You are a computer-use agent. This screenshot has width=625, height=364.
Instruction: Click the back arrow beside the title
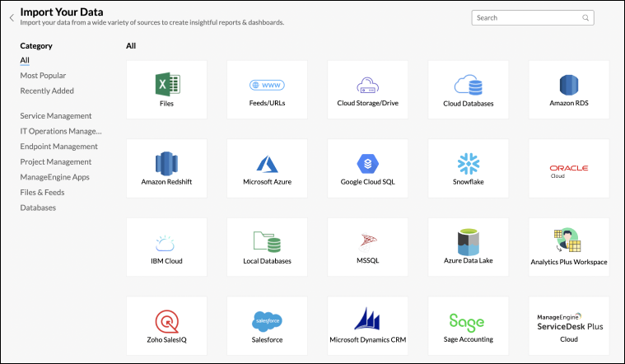click(12, 17)
